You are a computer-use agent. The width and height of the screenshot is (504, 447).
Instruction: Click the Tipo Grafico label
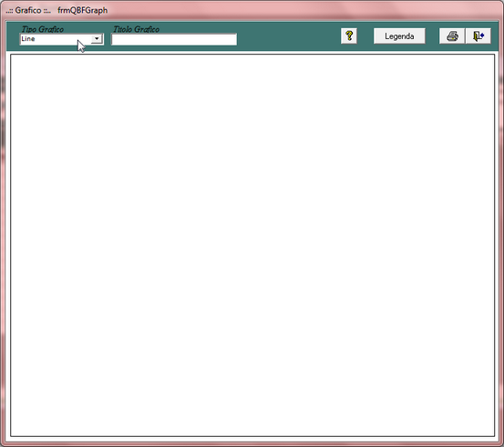43,29
